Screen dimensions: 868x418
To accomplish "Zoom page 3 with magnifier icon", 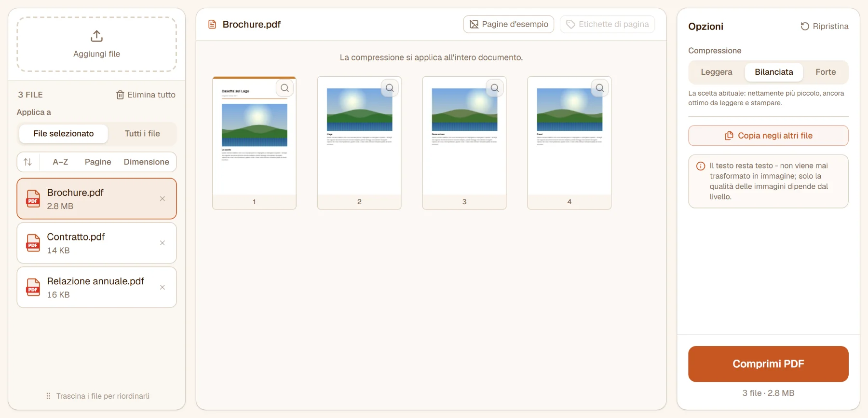I will 495,88.
